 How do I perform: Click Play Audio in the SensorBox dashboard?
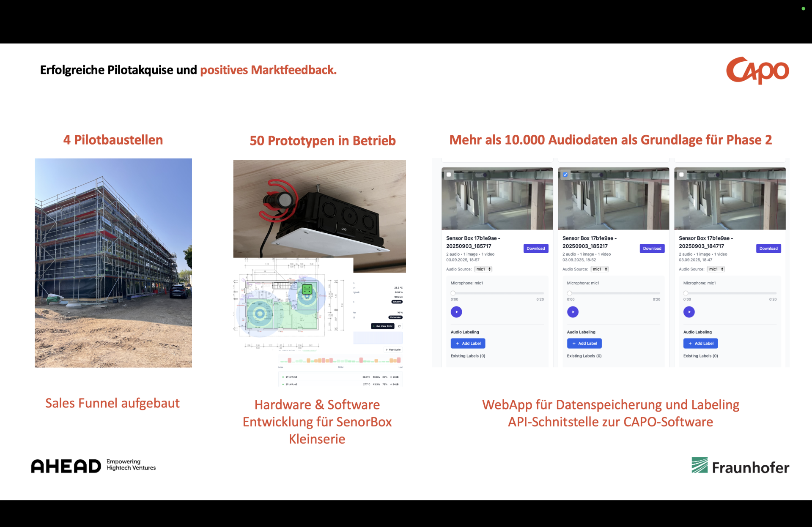(x=393, y=350)
